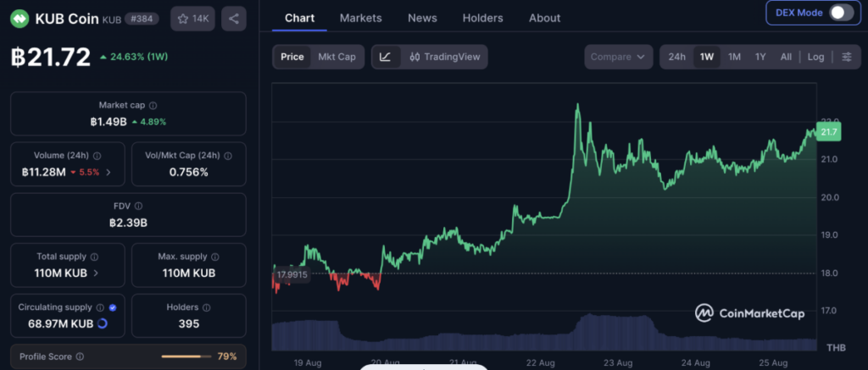This screenshot has width=868, height=370.
Task: Expand Volume (24h) chevron arrow
Action: point(108,173)
